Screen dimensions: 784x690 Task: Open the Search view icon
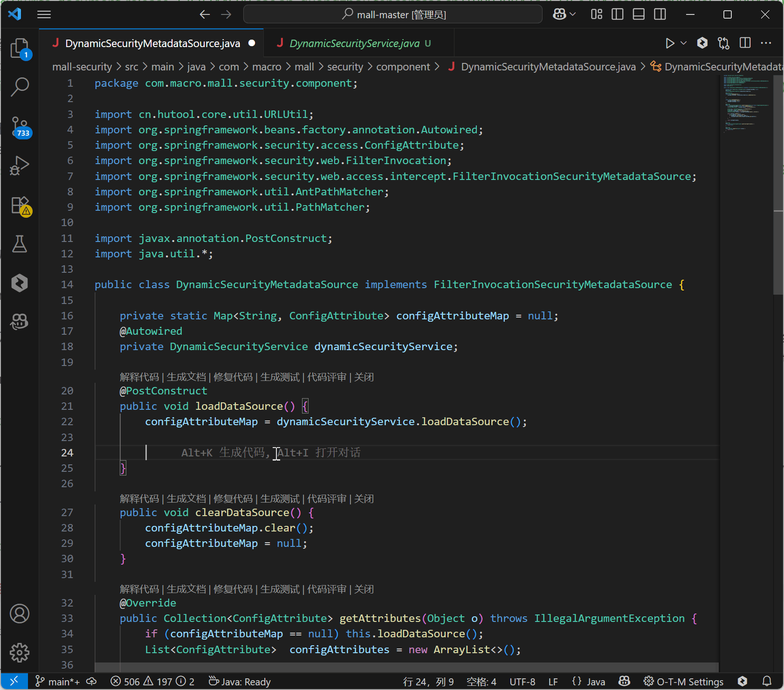coord(20,87)
